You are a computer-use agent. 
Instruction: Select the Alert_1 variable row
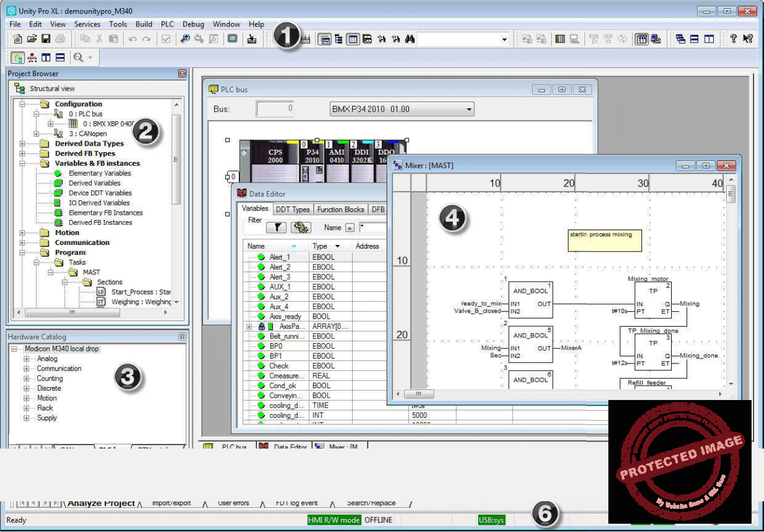click(280, 257)
